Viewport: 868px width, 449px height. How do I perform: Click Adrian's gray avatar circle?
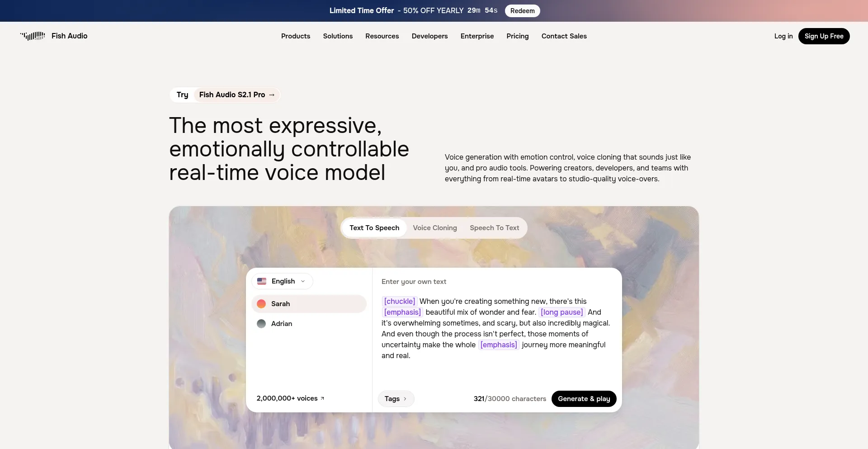pyautogui.click(x=261, y=324)
